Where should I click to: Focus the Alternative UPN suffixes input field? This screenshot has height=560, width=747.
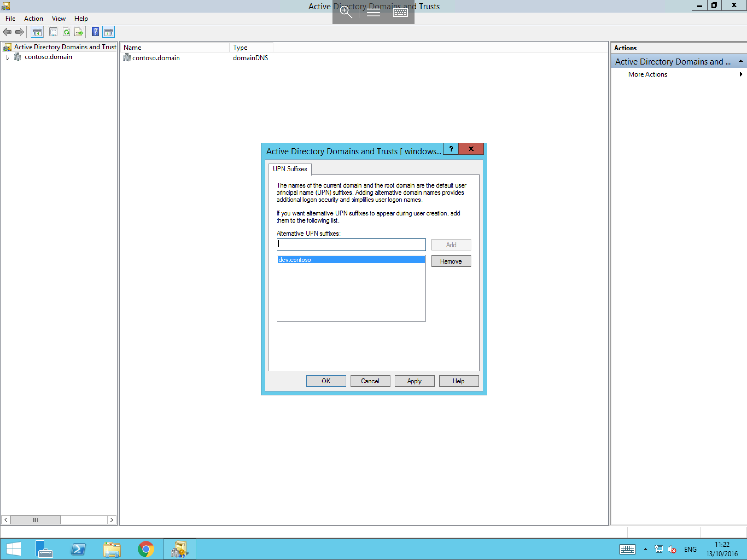(x=351, y=245)
